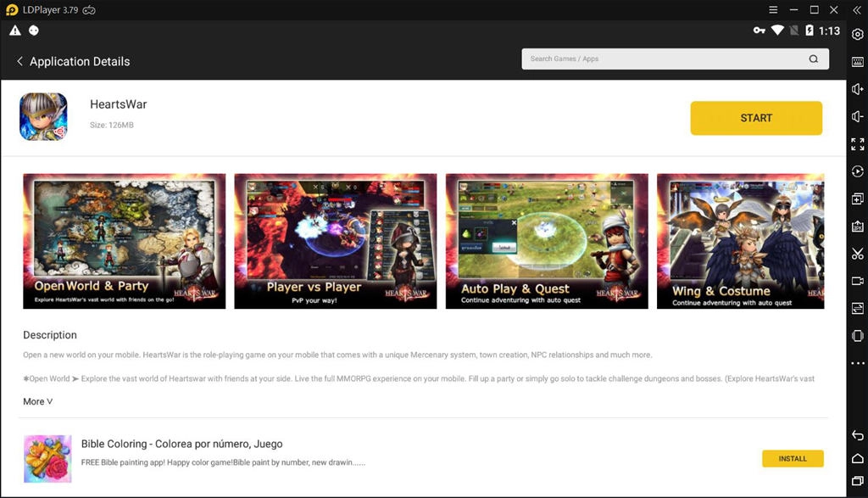This screenshot has height=498, width=868.
Task: Click the search magnifier icon
Action: 811,59
